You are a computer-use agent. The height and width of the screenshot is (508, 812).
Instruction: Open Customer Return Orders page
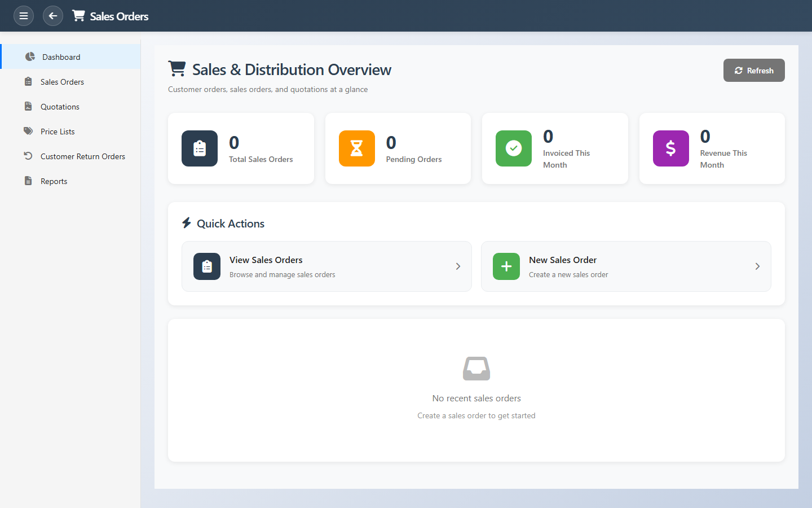pos(82,156)
